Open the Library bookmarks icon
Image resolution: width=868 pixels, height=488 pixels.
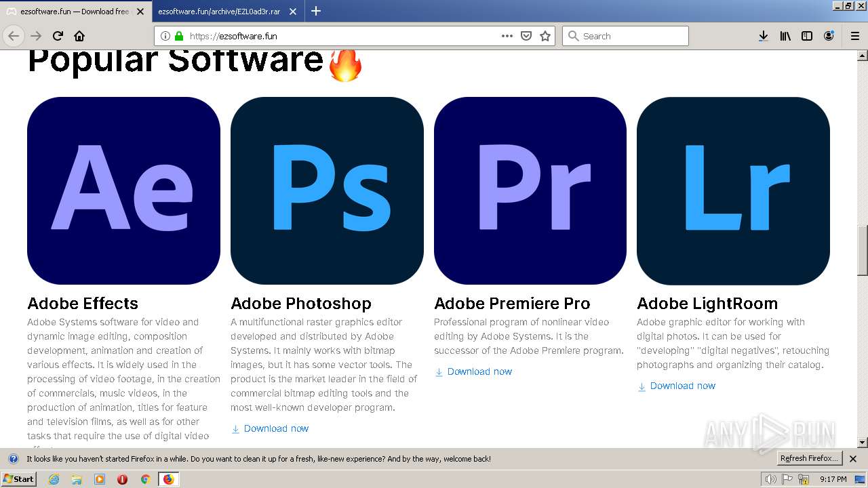[785, 36]
